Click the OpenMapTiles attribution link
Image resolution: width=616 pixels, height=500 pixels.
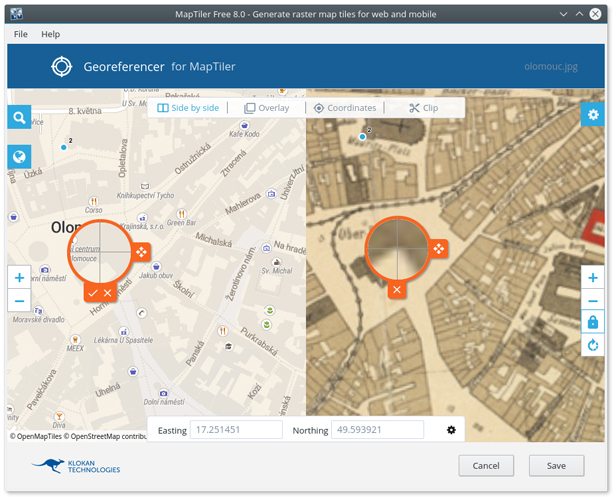pos(36,436)
